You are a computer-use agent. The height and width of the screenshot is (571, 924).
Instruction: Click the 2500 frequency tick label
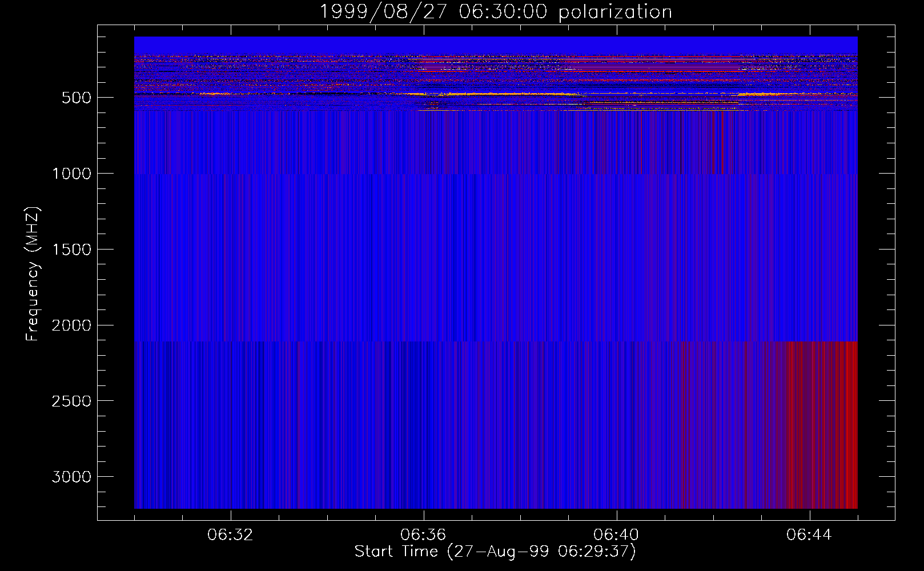[x=71, y=401]
